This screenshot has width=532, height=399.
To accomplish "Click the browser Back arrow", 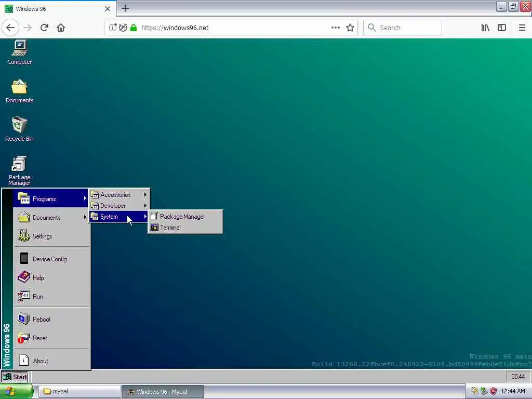I will click(10, 28).
